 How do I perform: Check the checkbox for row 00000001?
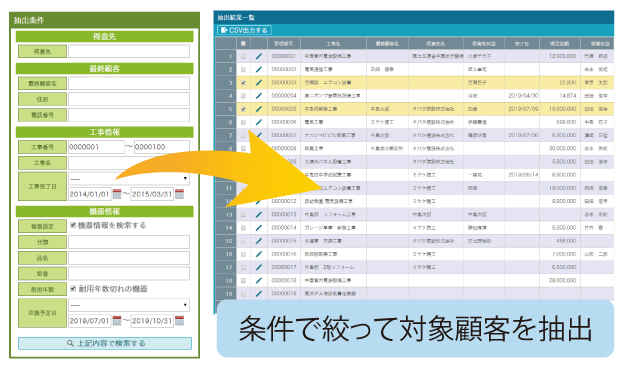243,57
